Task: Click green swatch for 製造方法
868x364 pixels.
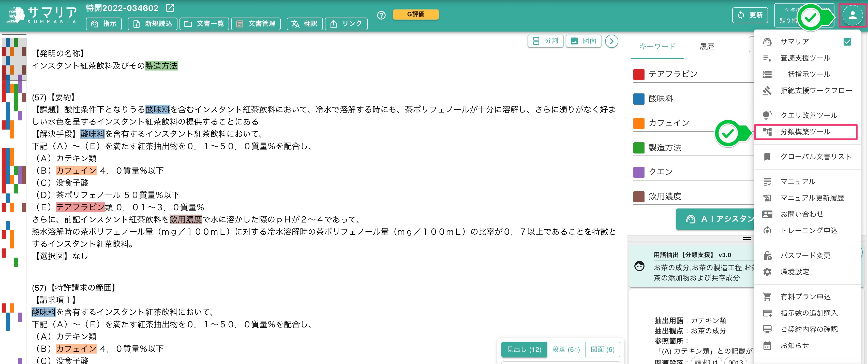Action: click(x=639, y=147)
